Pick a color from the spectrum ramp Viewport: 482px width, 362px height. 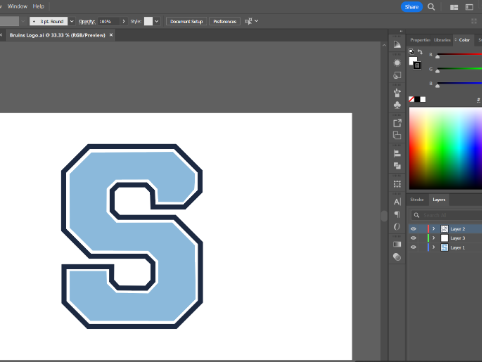[x=445, y=148]
